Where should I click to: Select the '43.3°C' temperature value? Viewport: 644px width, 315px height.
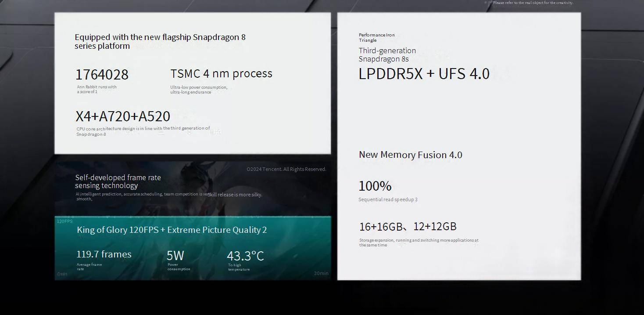pos(246,256)
